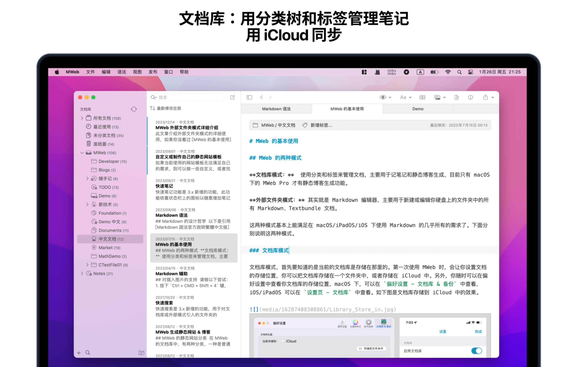Sync the 文档库 using the refresh icon
The height and width of the screenshot is (367, 588).
pos(134,109)
